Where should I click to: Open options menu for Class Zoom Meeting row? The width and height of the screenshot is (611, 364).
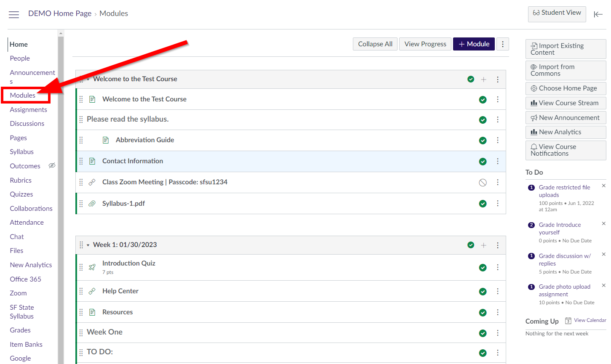497,182
